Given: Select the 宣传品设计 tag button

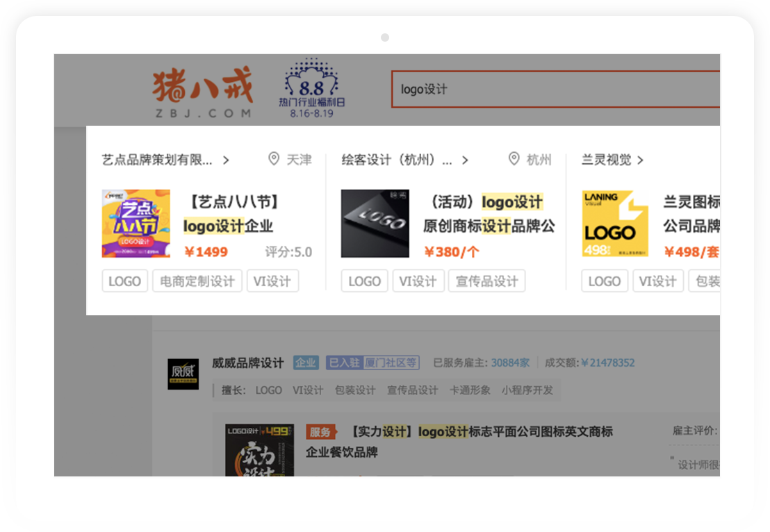Looking at the screenshot, I should (x=486, y=281).
